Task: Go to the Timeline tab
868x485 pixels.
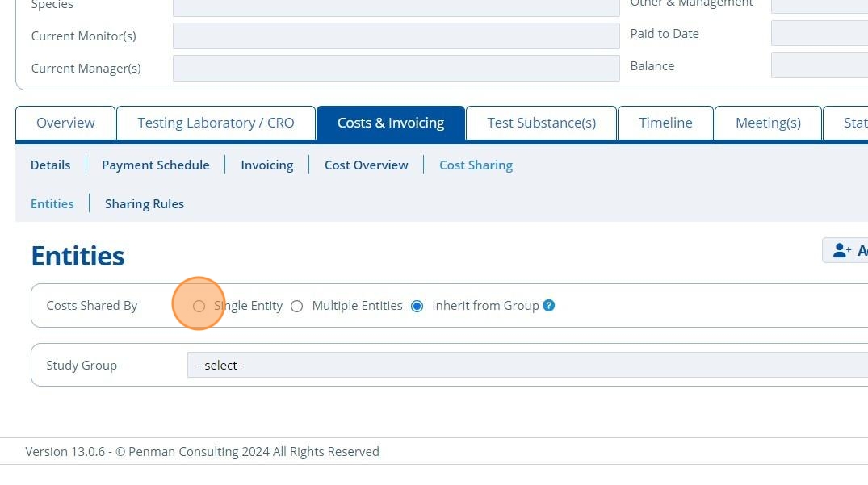Action: 665,123
